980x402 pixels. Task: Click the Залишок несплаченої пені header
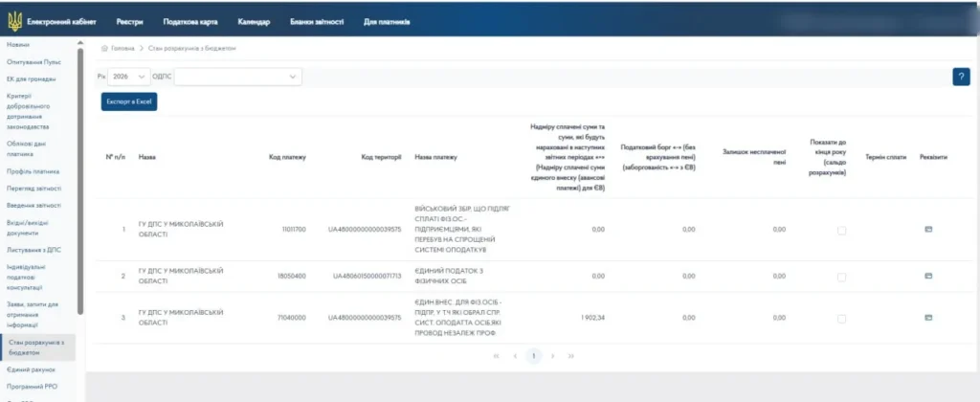754,158
